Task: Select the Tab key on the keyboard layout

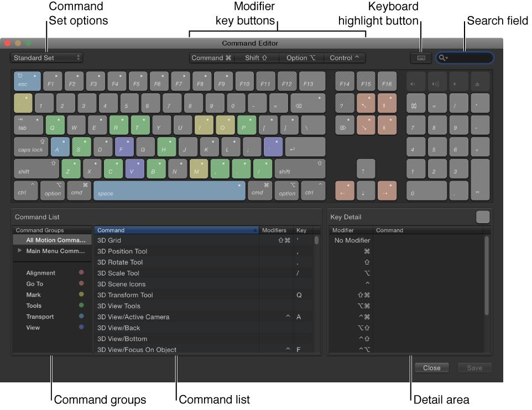Action: [x=28, y=125]
